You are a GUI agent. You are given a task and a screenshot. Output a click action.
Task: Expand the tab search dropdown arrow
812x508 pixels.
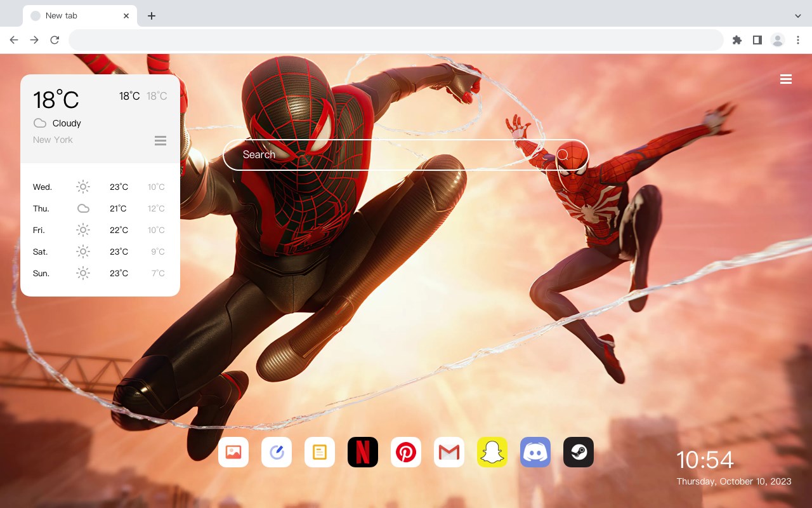(x=798, y=16)
